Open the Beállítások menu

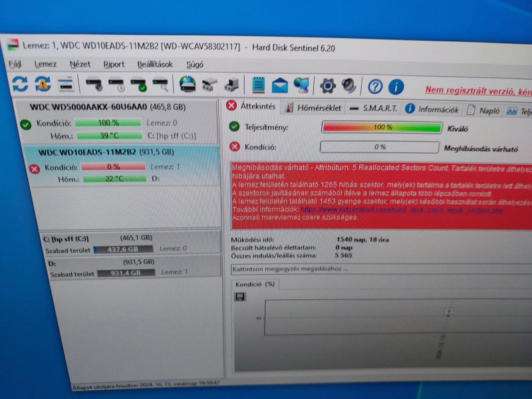point(155,65)
